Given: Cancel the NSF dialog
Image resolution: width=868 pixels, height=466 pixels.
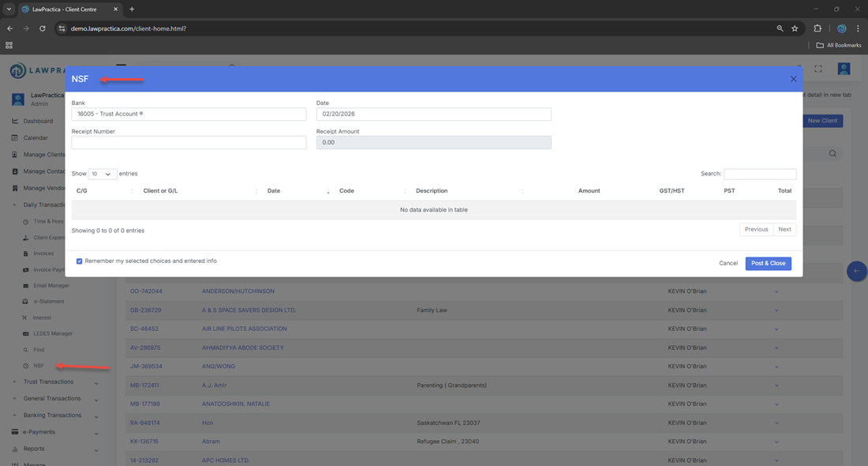Looking at the screenshot, I should 728,263.
